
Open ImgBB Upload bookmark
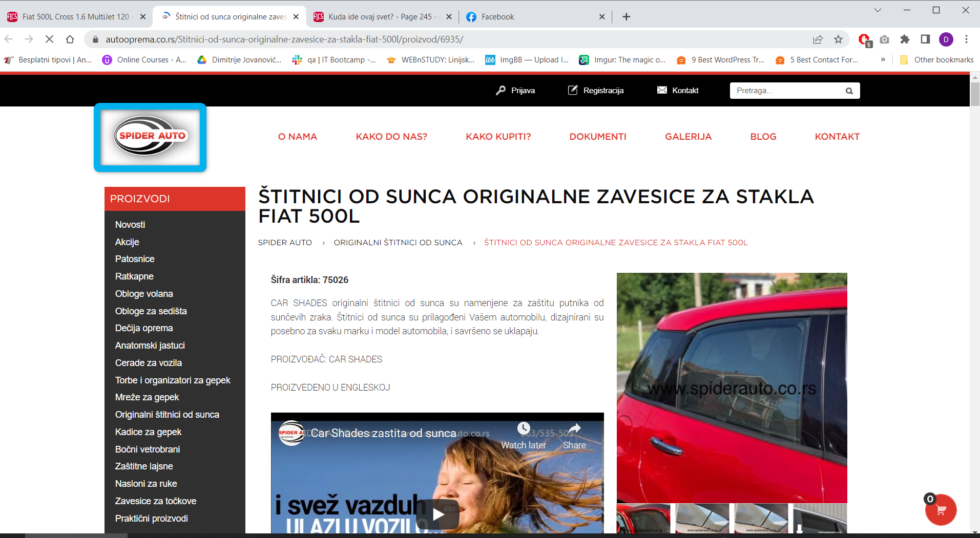coord(527,60)
